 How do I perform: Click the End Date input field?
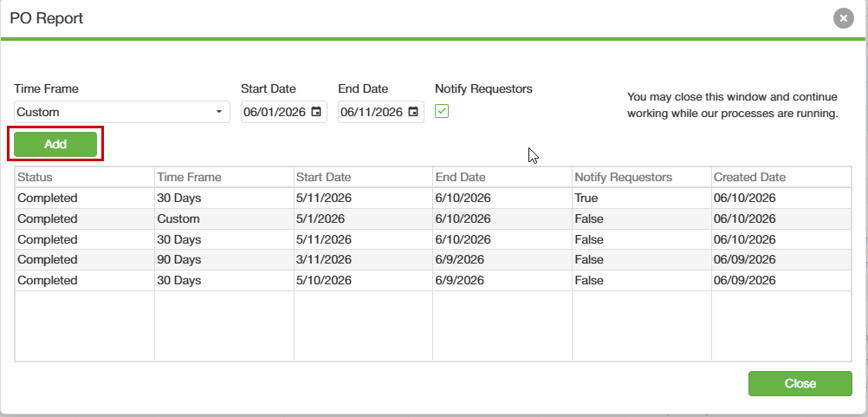coord(381,112)
